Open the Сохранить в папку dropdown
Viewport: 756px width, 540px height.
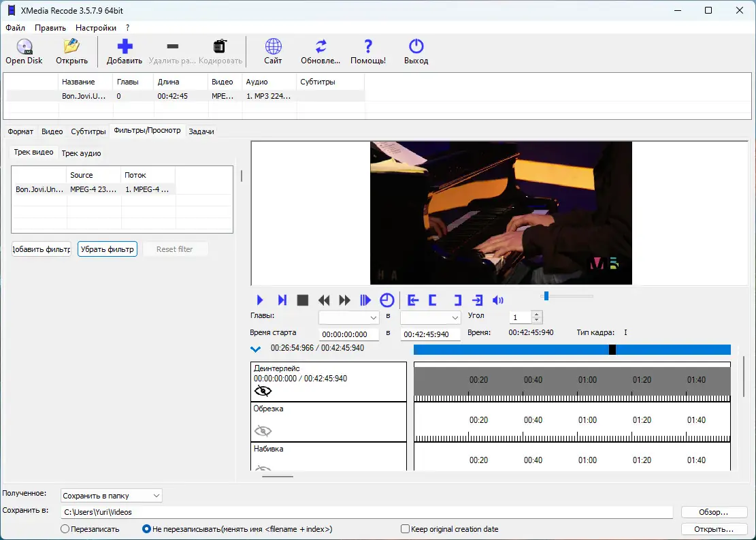(x=112, y=496)
